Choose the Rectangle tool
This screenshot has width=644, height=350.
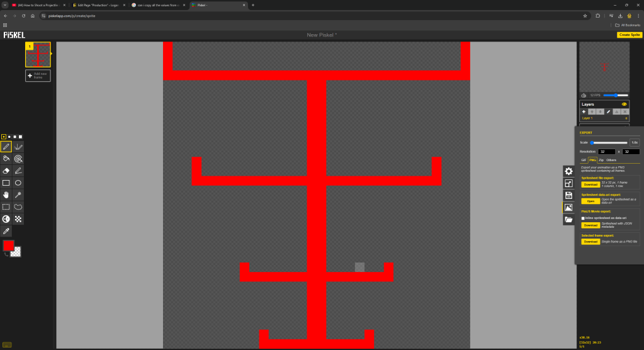click(6, 183)
